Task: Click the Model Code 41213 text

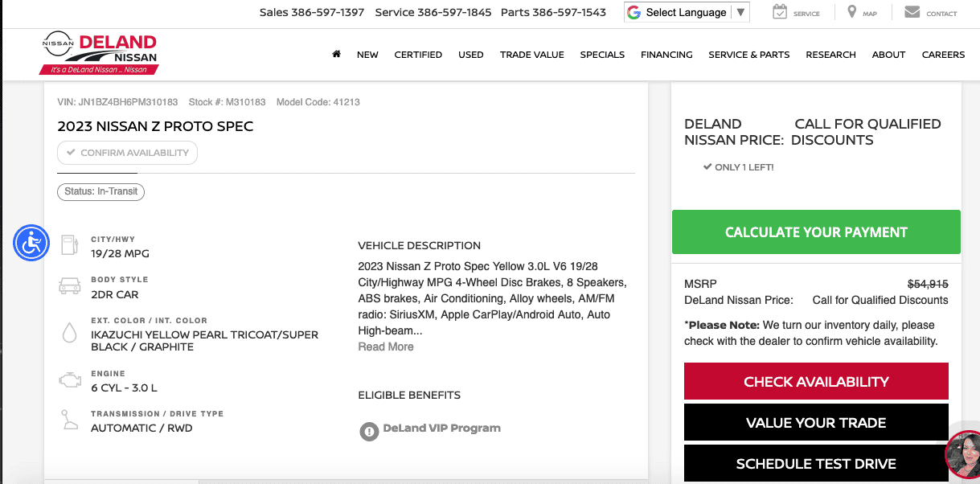Action: (318, 102)
